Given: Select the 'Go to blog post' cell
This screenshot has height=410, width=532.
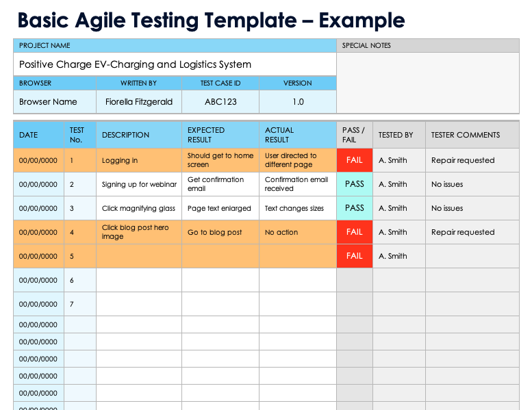Looking at the screenshot, I should pos(220,232).
